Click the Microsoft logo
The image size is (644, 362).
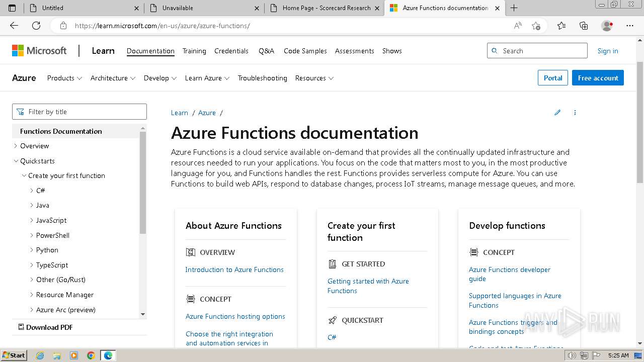[39, 51]
